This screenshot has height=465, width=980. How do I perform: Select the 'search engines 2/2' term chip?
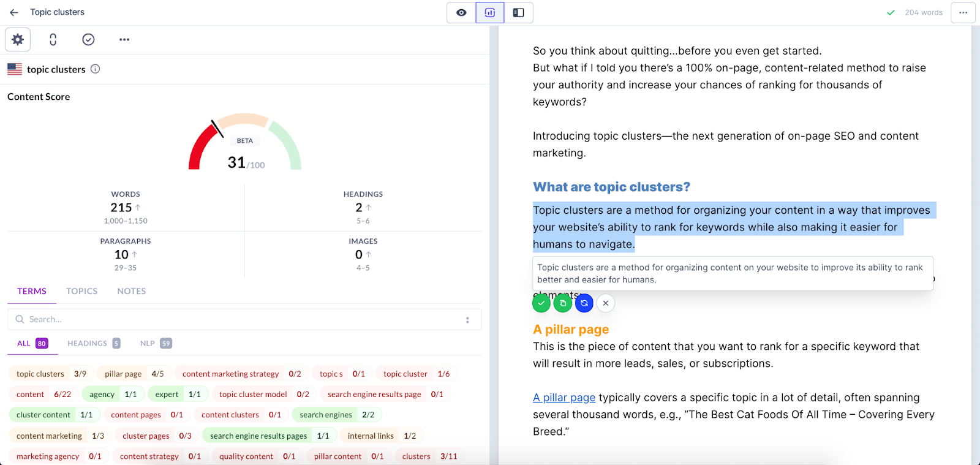pos(337,415)
